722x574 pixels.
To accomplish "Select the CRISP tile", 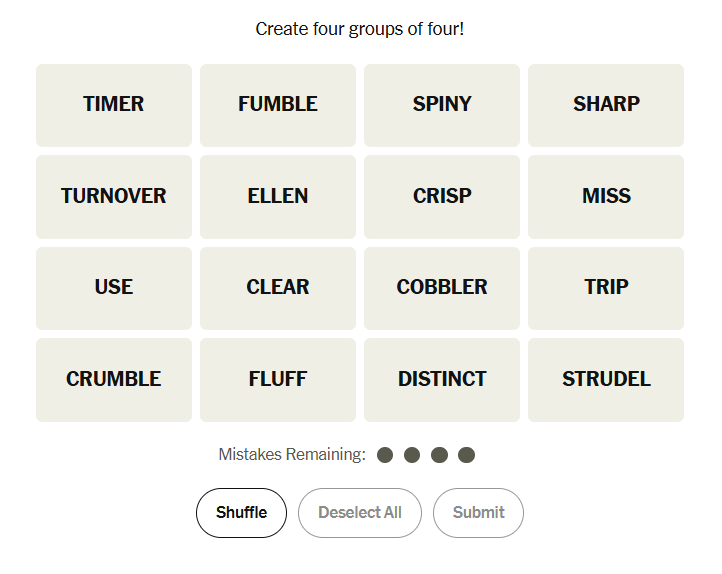I will 442,196.
